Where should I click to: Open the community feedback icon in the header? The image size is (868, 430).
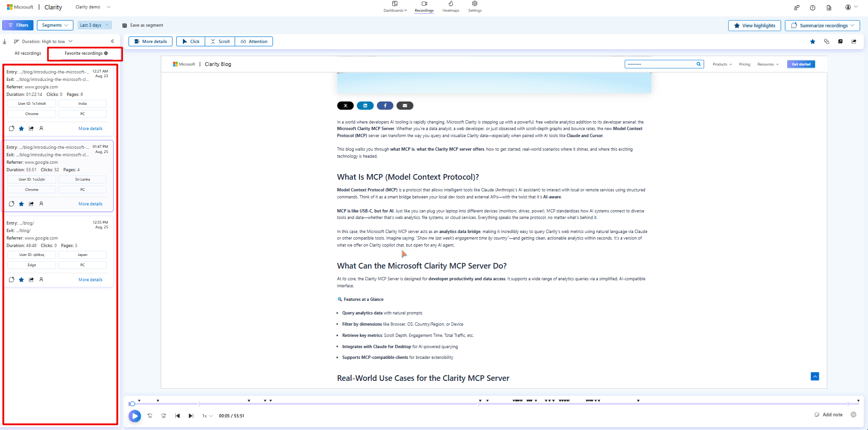pos(796,7)
